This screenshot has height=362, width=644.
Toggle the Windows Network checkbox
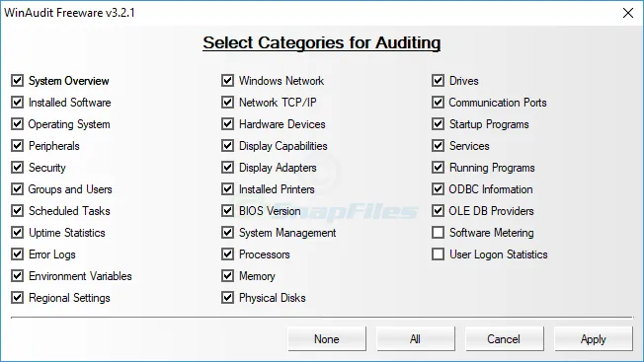tap(227, 80)
